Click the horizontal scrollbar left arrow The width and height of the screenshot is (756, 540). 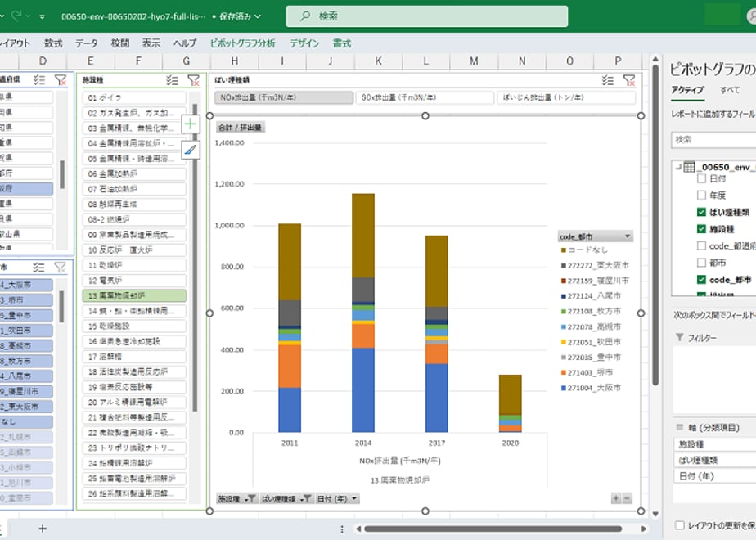(x=358, y=529)
